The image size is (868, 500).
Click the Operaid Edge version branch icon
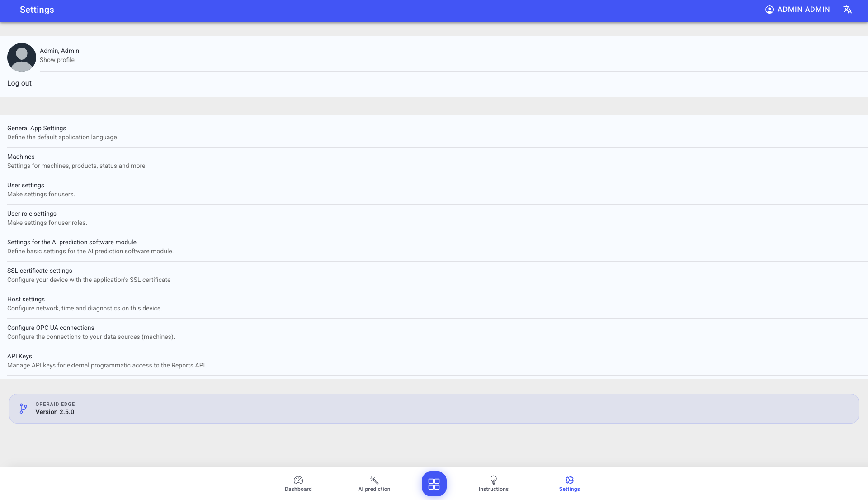click(24, 409)
